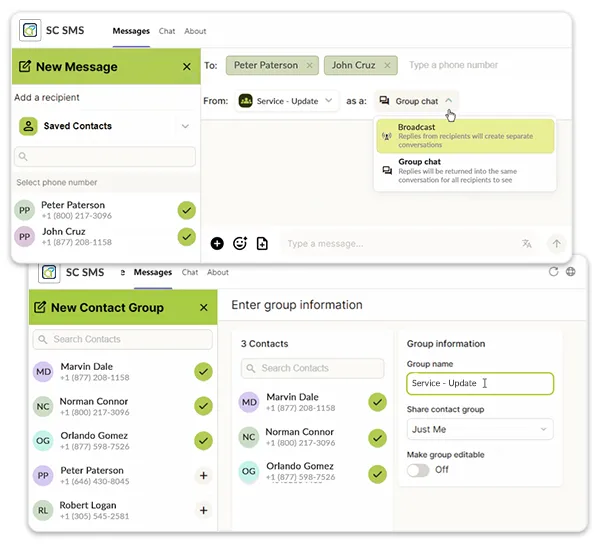Toggle Make group editable switch

pyautogui.click(x=418, y=470)
